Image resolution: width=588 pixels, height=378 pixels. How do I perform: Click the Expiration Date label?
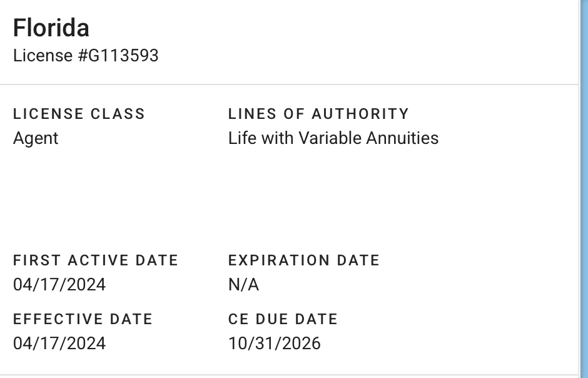point(304,260)
